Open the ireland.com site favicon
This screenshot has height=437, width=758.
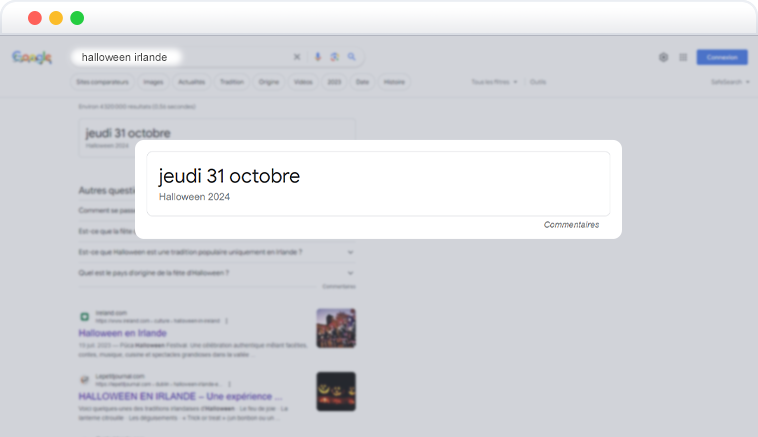click(x=85, y=317)
